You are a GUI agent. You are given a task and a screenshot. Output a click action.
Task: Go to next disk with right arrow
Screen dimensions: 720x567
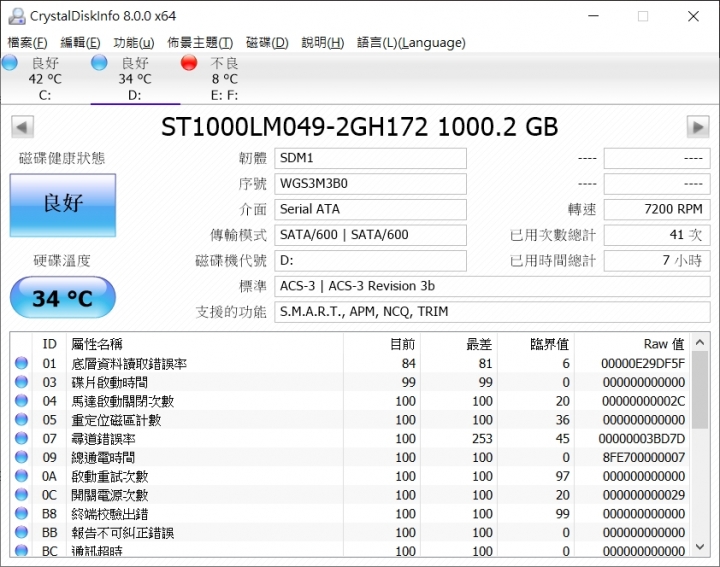[698, 127]
